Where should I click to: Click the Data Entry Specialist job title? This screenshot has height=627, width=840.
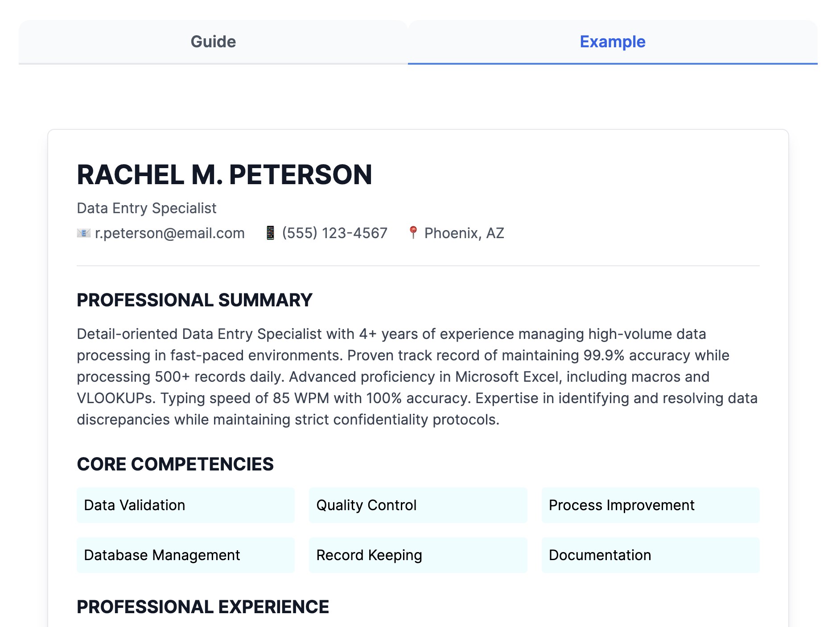pyautogui.click(x=146, y=208)
